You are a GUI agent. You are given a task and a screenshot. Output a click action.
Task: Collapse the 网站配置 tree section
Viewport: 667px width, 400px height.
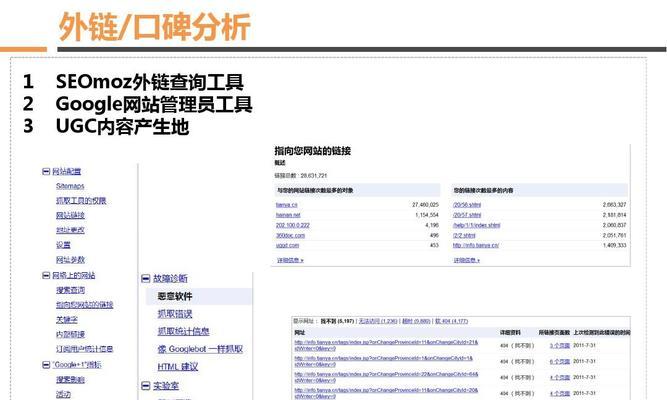click(46, 171)
